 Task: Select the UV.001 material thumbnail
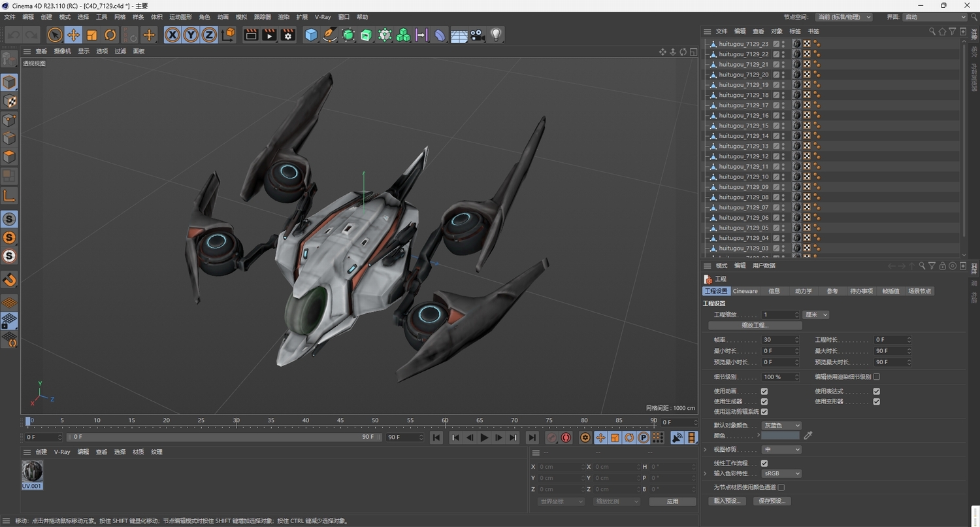31,472
